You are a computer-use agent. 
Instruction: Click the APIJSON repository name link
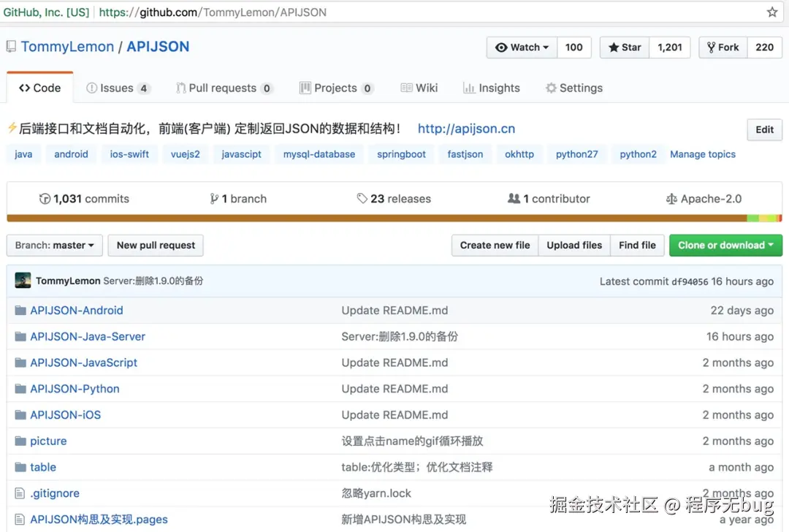[x=158, y=47]
